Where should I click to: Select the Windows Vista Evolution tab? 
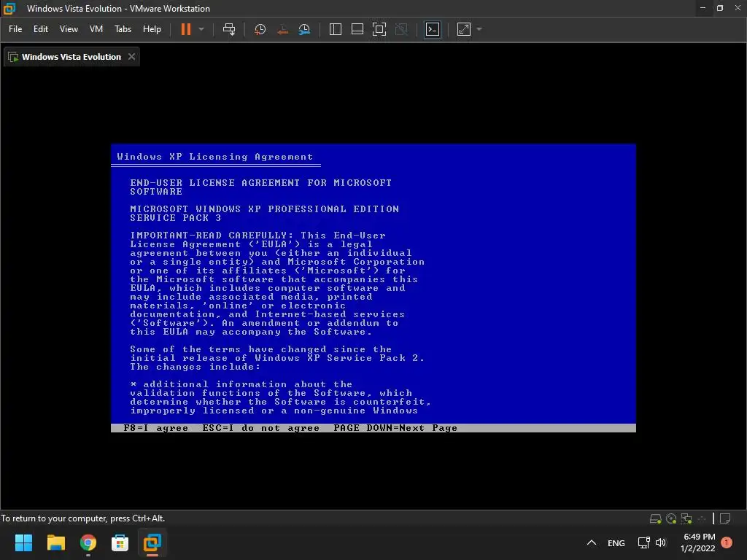pyautogui.click(x=71, y=57)
